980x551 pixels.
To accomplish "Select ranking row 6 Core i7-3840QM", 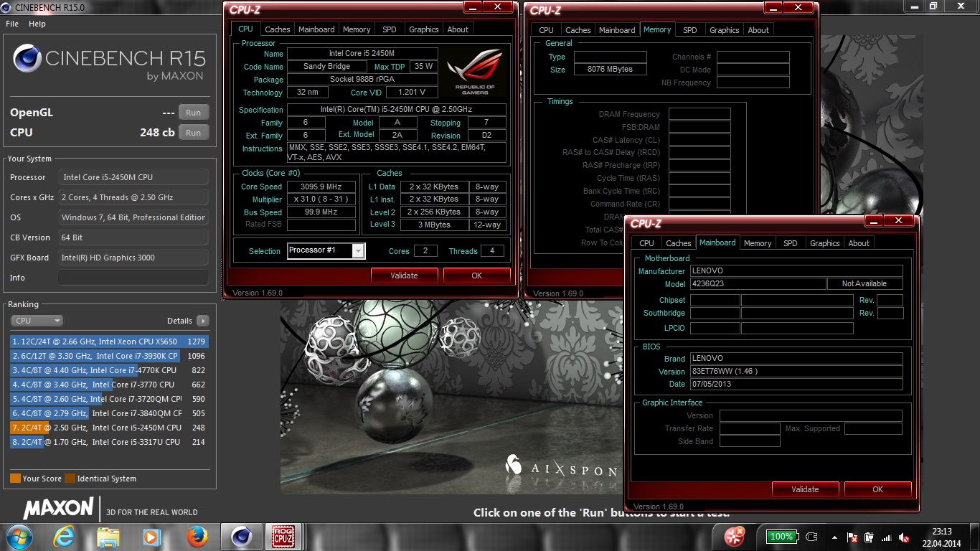I will [109, 413].
